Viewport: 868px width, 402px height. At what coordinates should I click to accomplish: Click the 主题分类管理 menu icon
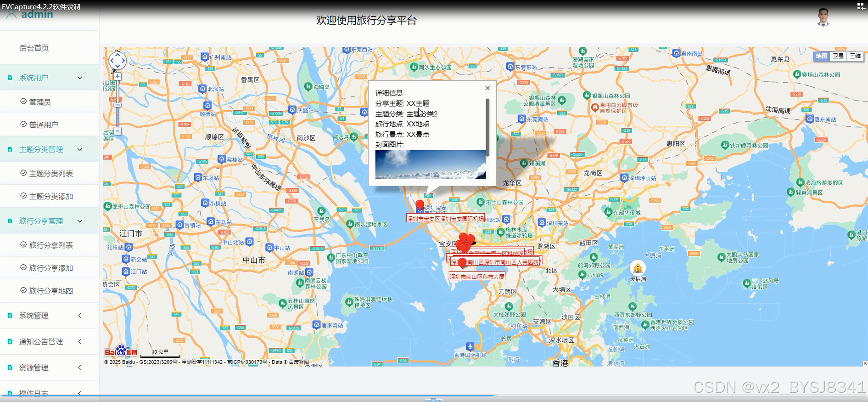point(10,149)
